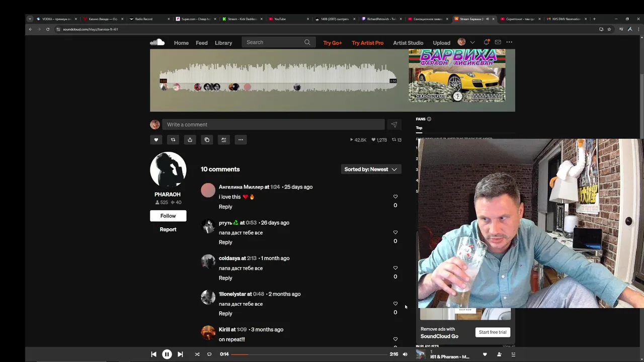Image resolution: width=644 pixels, height=362 pixels.
Task: Toggle repeat in the player bar
Action: tap(209, 354)
